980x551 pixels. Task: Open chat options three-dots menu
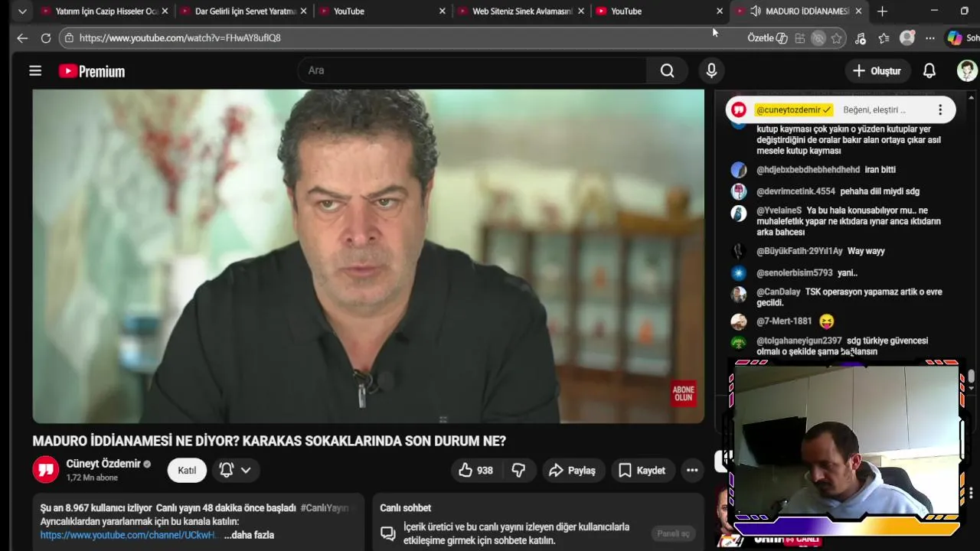tap(940, 110)
